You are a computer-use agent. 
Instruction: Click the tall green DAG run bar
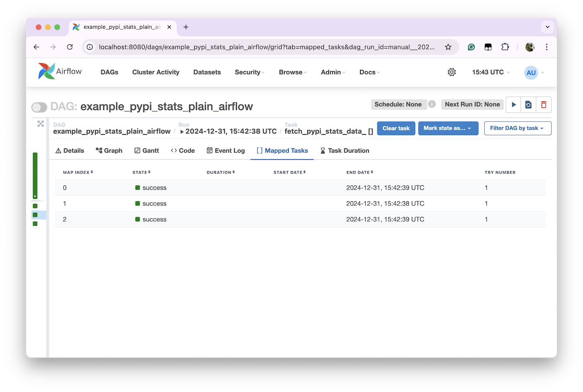[x=35, y=175]
